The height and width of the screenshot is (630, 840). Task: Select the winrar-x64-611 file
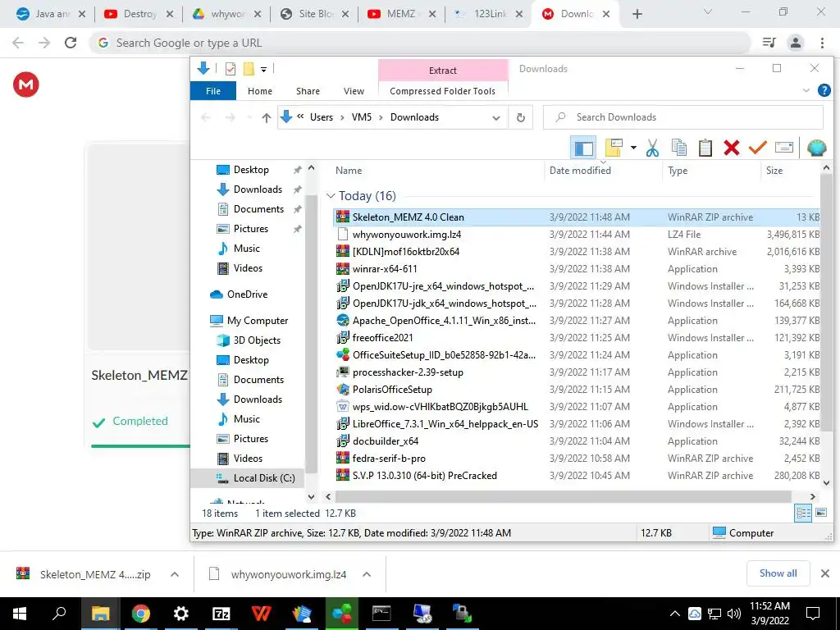coord(385,269)
